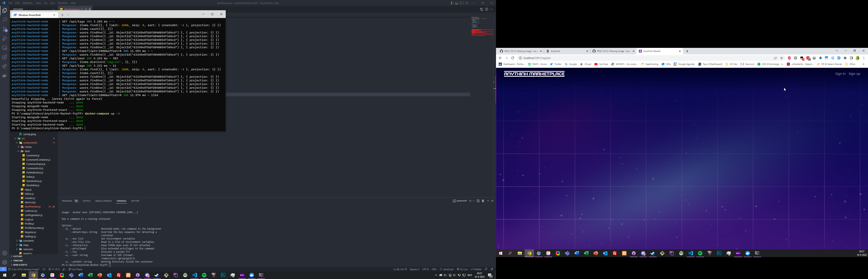The width and height of the screenshot is (868, 279).
Task: Click the Chrome reload page button
Action: tap(512, 58)
